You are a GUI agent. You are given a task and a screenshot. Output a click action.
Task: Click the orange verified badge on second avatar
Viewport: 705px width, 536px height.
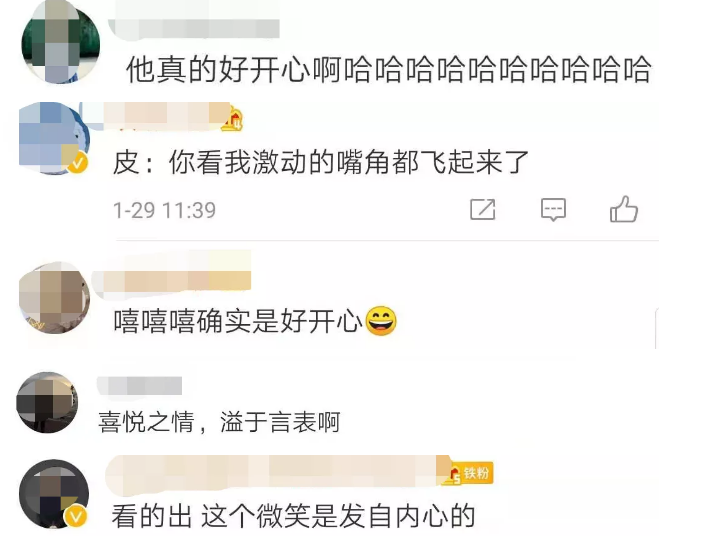78,162
